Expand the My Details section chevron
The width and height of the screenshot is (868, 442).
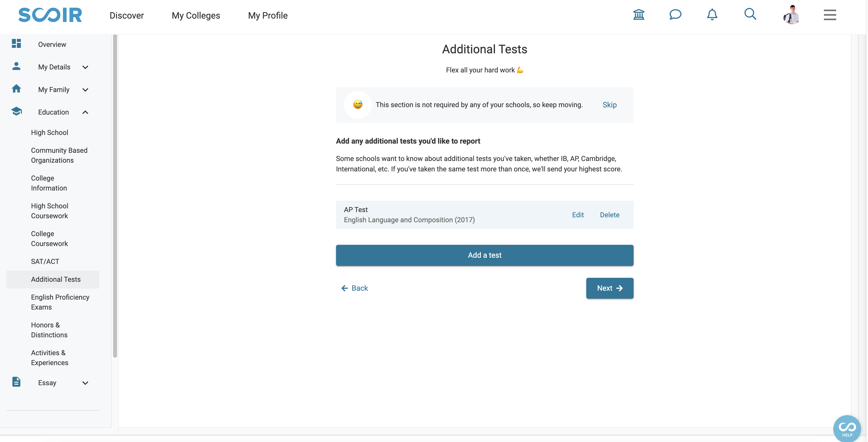tap(85, 67)
